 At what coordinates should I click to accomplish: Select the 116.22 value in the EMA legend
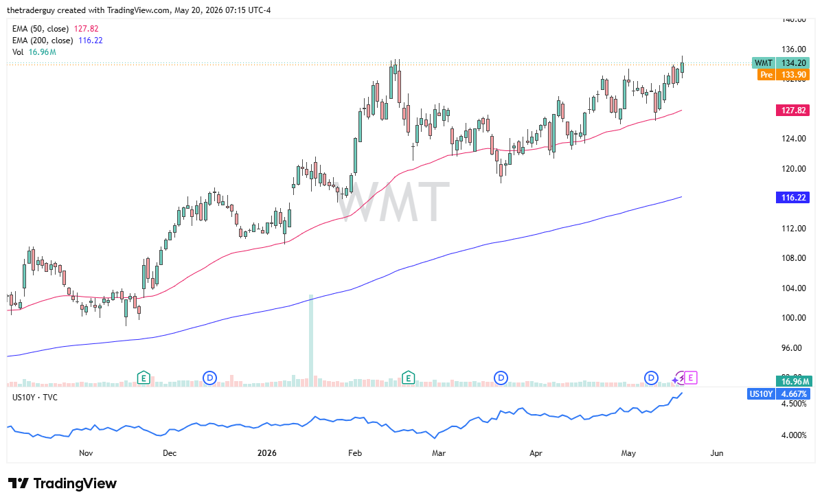click(x=90, y=41)
